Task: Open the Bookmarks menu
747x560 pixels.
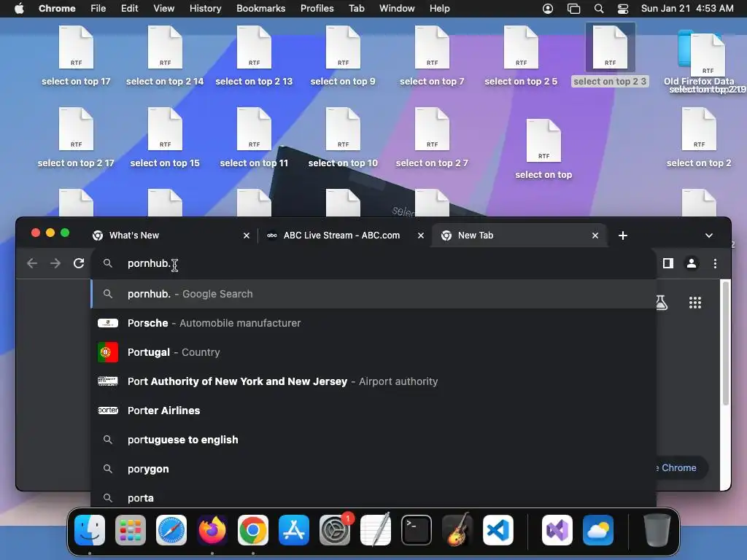Action: tap(261, 8)
